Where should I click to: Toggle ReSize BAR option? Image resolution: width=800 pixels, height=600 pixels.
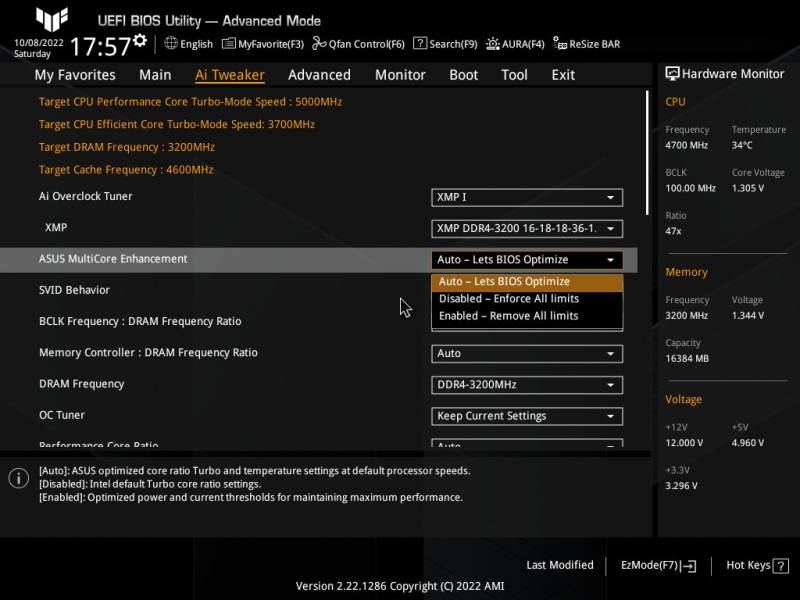click(x=587, y=44)
